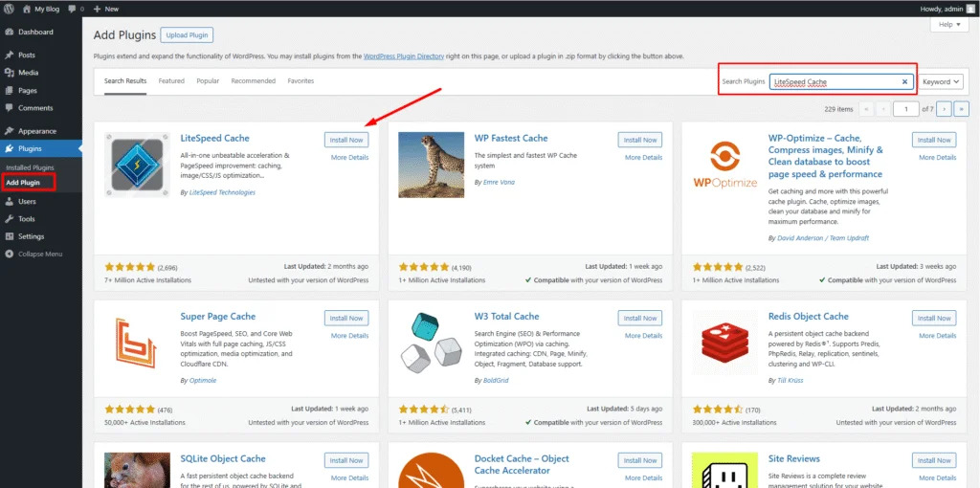Viewport: 980px width, 488px height.
Task: Open comments bubble icon in admin bar
Action: [x=71, y=10]
